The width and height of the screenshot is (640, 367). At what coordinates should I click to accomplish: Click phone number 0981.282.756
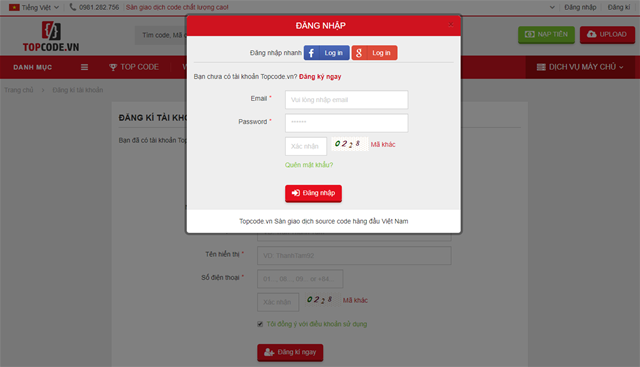pos(99,7)
